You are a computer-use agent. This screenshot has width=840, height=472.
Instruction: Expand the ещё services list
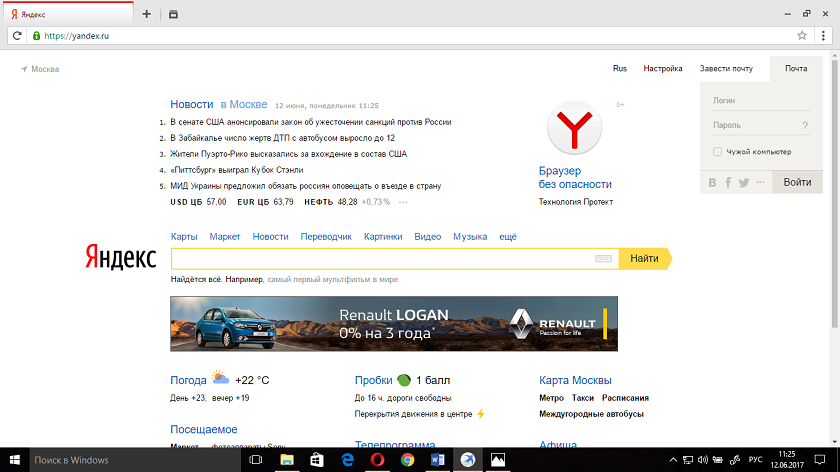508,237
